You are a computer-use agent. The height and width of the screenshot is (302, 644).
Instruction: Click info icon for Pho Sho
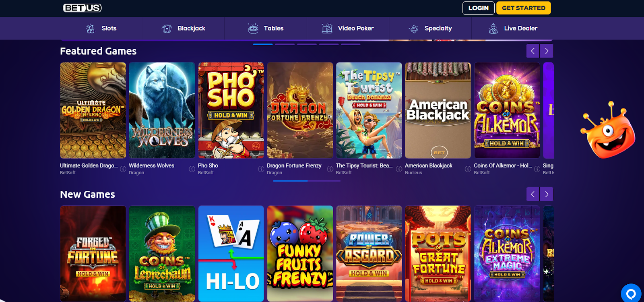click(x=261, y=169)
